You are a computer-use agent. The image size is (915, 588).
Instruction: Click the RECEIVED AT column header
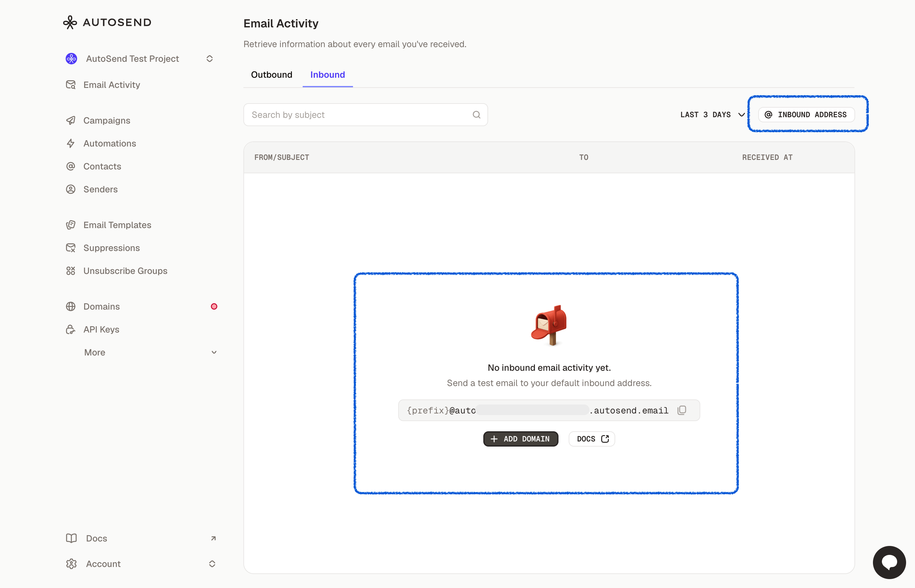click(767, 157)
